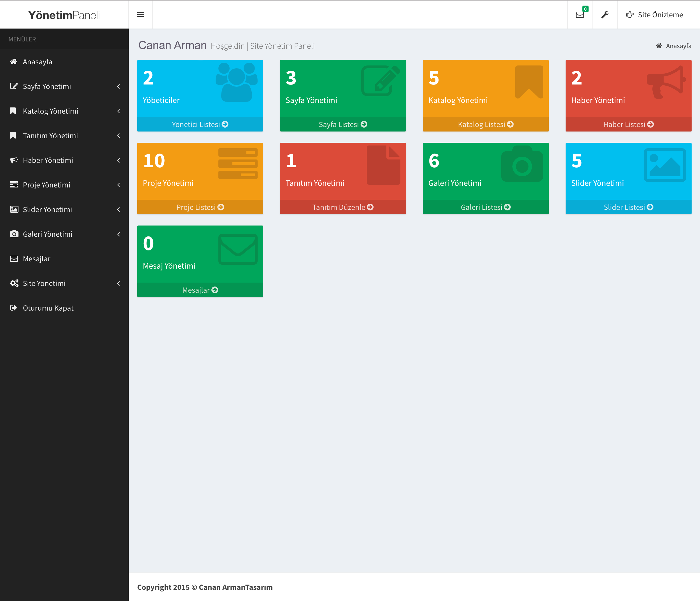This screenshot has width=700, height=601.
Task: Click the pencil edit icon on Sayfa Yönetimi card
Action: tap(381, 81)
